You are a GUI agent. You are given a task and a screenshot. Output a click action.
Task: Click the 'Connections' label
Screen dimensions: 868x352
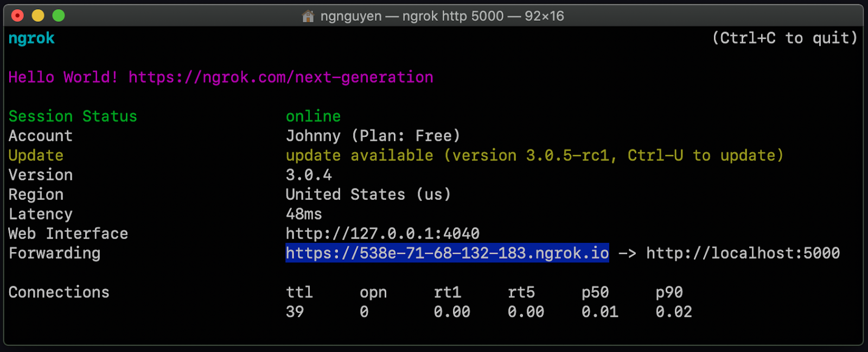click(x=59, y=292)
